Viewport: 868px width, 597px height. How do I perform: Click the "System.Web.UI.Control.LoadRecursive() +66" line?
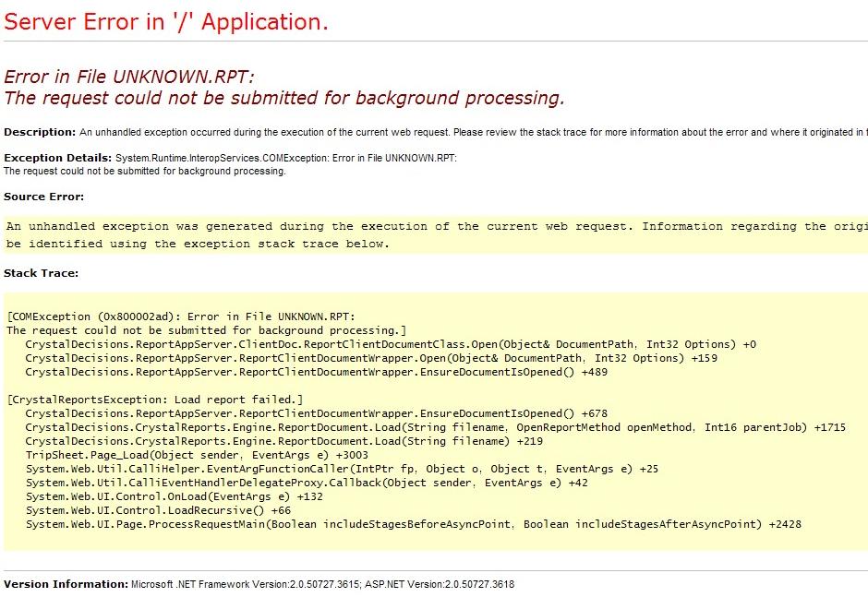(158, 510)
